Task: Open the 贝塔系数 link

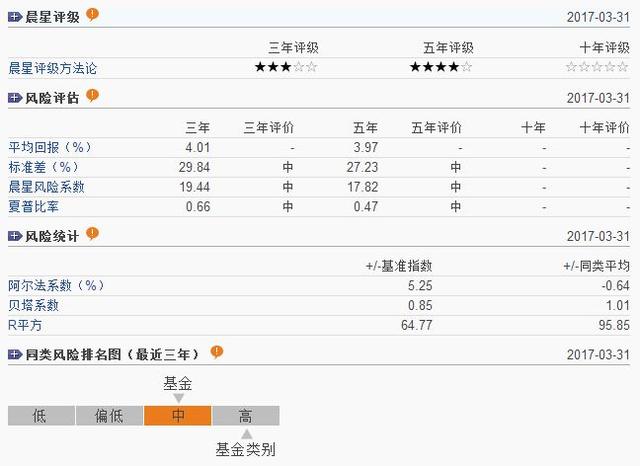Action: point(33,305)
